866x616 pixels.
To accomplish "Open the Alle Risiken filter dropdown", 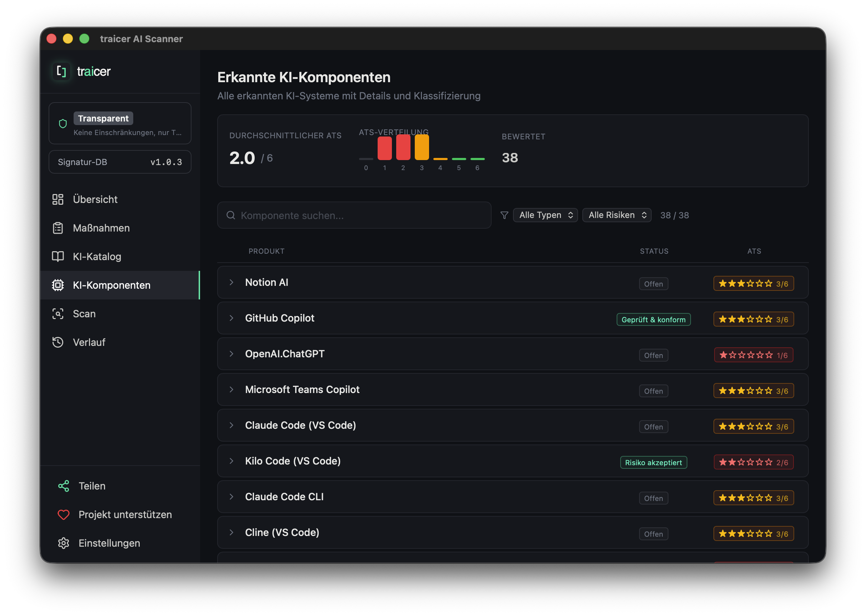I will [x=617, y=215].
